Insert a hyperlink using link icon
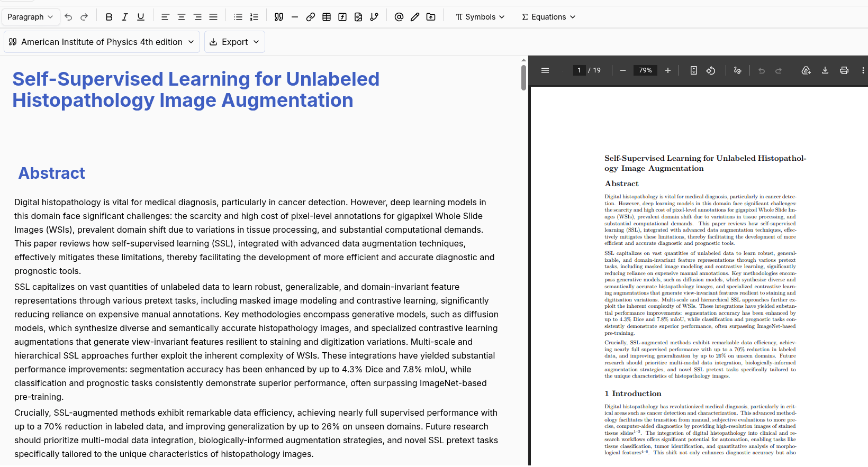The width and height of the screenshot is (868, 467). [311, 17]
